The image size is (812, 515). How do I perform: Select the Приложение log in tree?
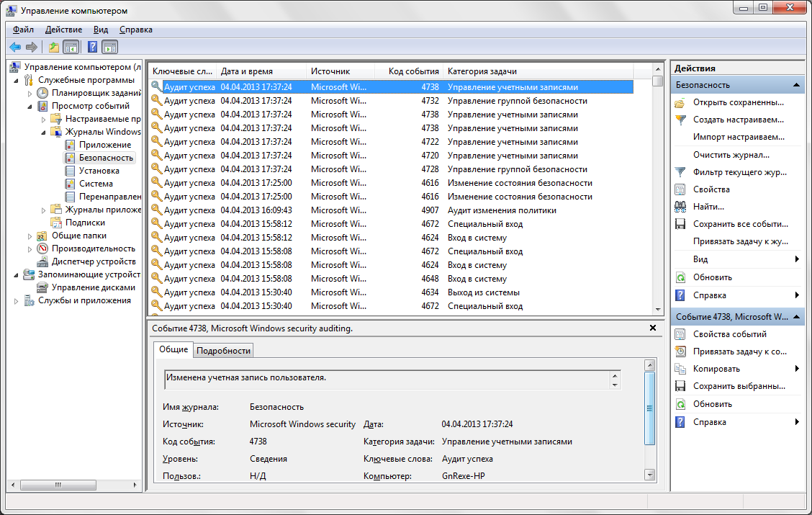point(105,145)
